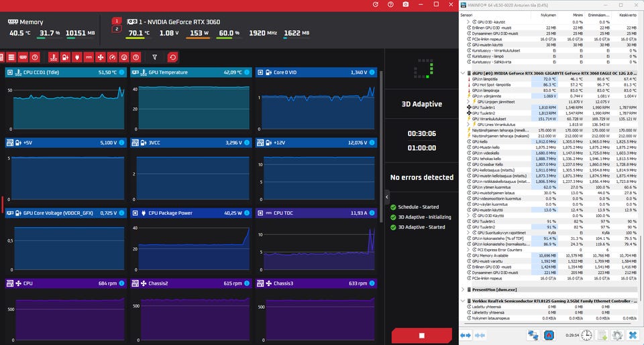
Task: Select GPU number 2 in OCCT header
Action: click(x=117, y=29)
